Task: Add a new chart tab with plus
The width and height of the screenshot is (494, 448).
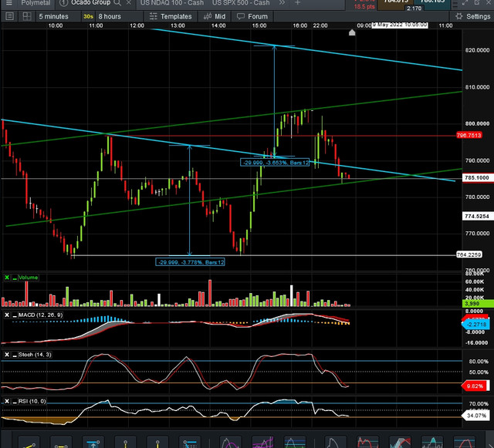Action: 297,3
